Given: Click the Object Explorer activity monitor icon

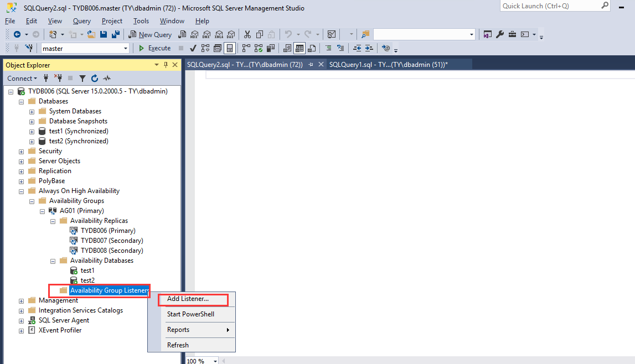Looking at the screenshot, I should click(x=107, y=79).
